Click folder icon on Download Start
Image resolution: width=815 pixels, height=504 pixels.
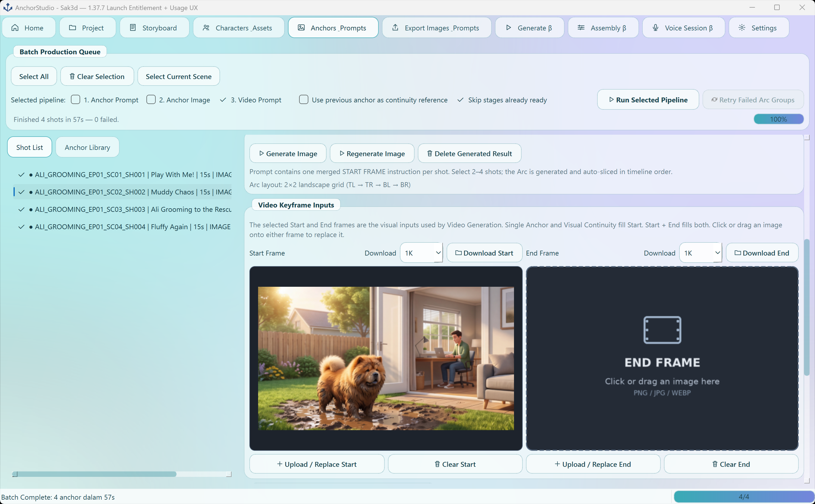[459, 253]
